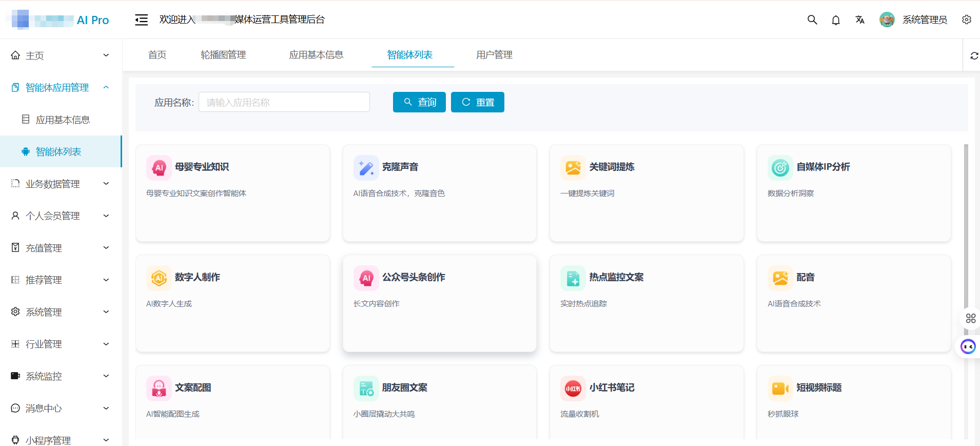Screen dimensions: 980x446
Task: Open the notifications bell
Action: coord(836,20)
